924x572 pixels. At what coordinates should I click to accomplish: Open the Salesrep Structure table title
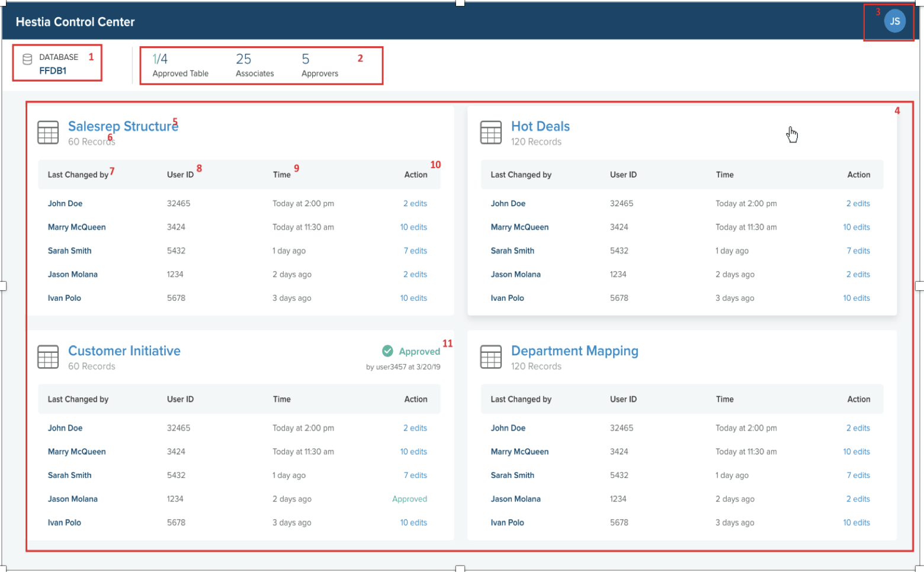(123, 126)
